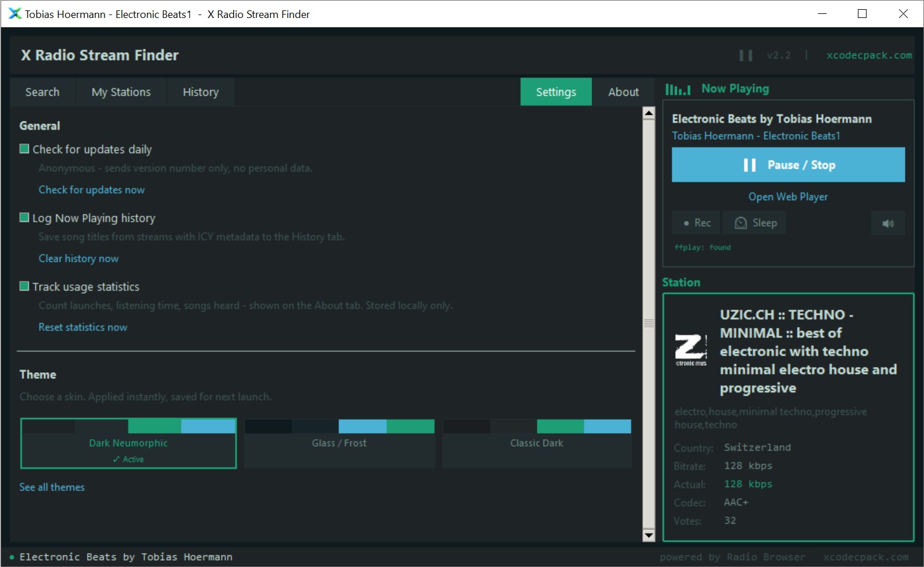This screenshot has height=567, width=924.
Task: Click the Votes value 32
Action: pos(730,521)
